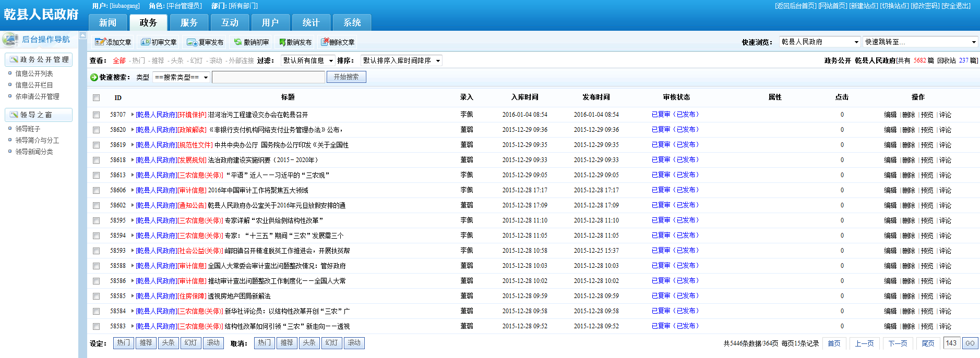
Task: Click the 取消 幻灯 button
Action: click(x=331, y=343)
